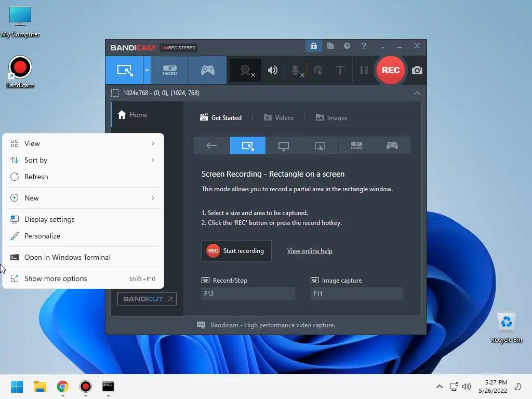Select Rectangle on a screen recording mode
Viewport: 532px width, 399px height.
(124, 70)
